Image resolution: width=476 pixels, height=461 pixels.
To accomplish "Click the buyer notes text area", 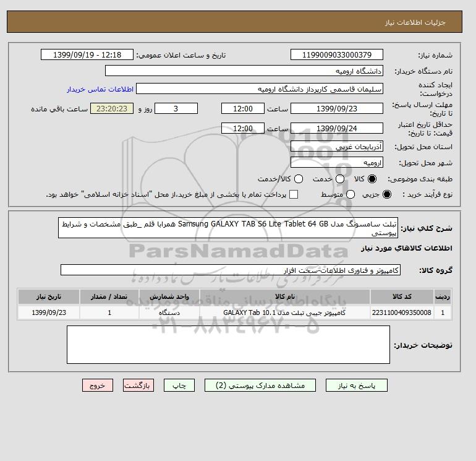I will click(228, 345).
